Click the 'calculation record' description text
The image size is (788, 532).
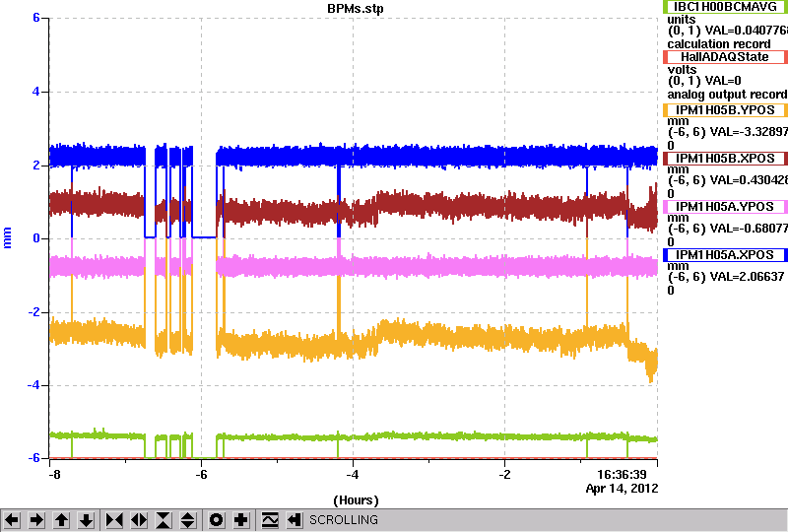(719, 44)
